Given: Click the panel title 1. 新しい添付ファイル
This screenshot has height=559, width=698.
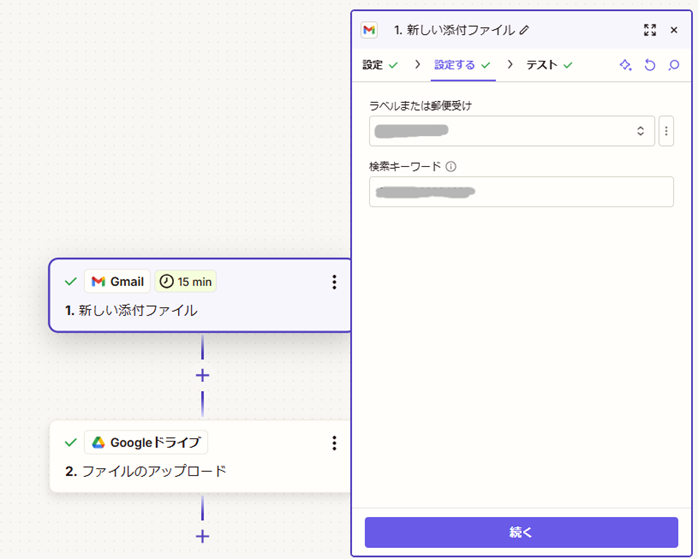Looking at the screenshot, I should point(455,30).
